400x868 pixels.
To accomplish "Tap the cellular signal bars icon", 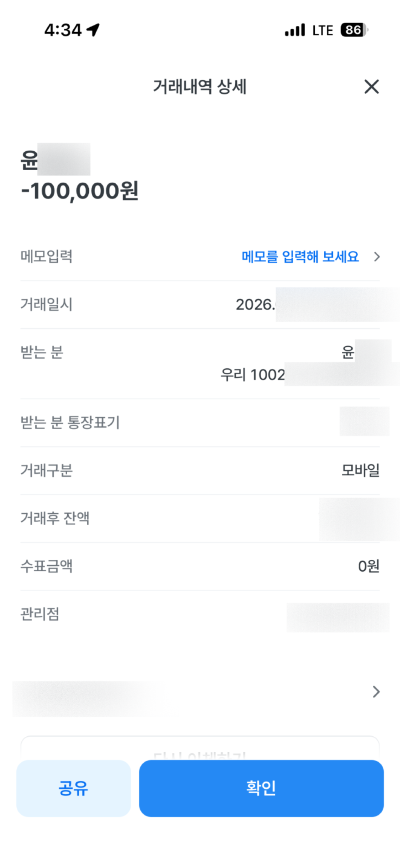I will point(295,30).
